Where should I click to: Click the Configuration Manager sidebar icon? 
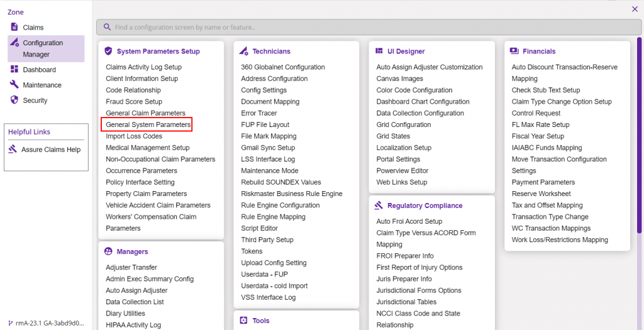tap(14, 43)
